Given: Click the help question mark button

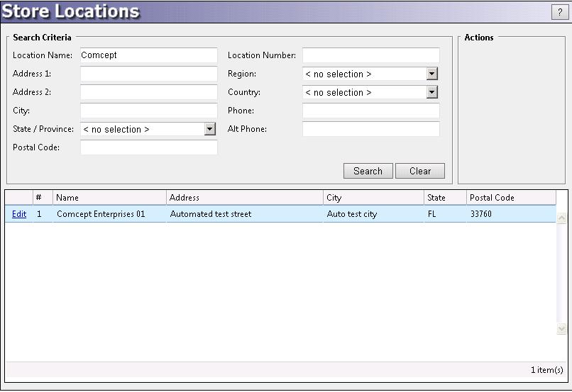Looking at the screenshot, I should click(x=556, y=12).
